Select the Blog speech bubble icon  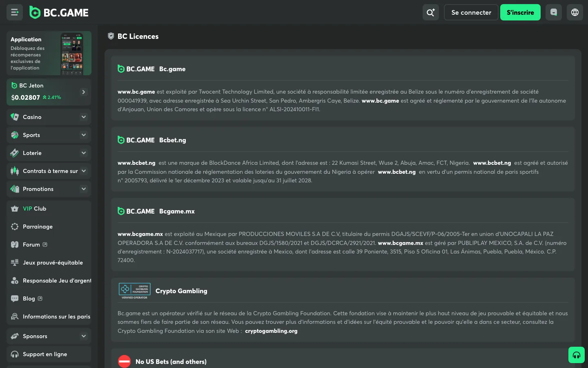[15, 298]
